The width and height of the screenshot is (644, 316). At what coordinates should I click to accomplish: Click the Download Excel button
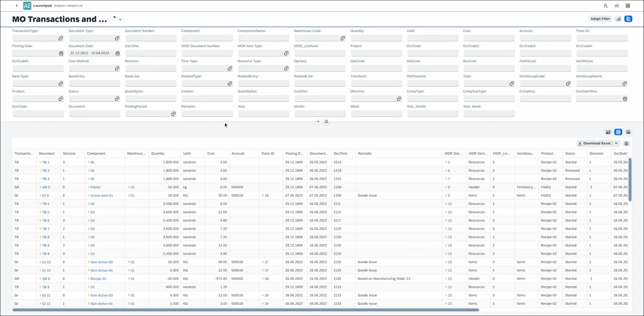tap(594, 143)
